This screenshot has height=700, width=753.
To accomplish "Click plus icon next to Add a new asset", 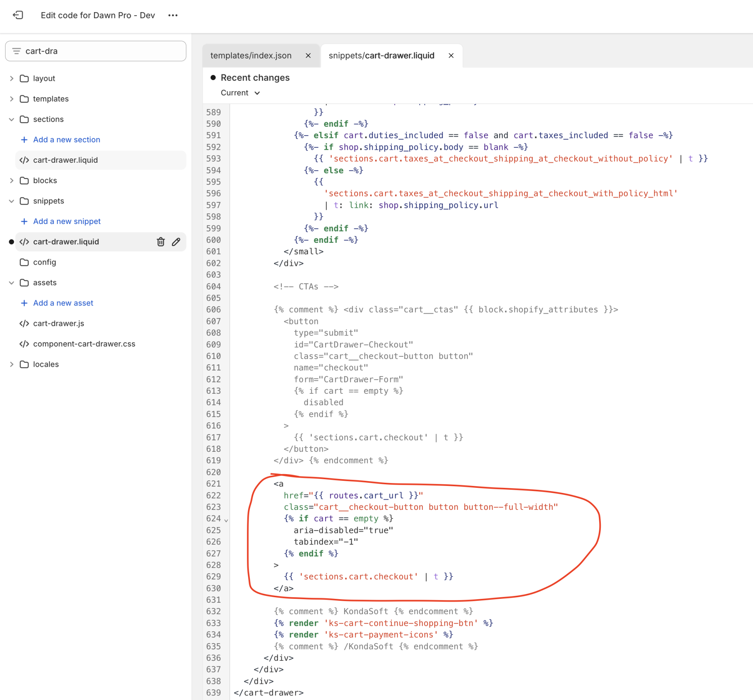I will pyautogui.click(x=24, y=303).
